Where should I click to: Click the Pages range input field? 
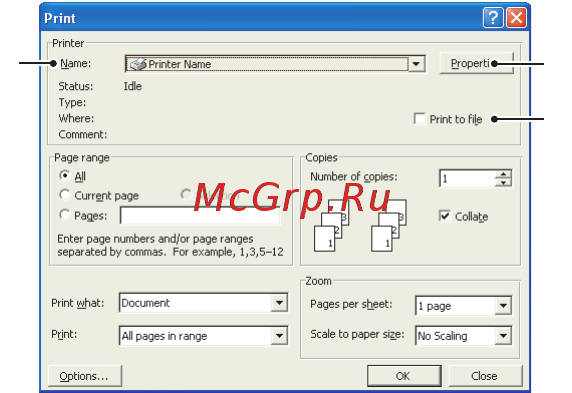pyautogui.click(x=200, y=216)
